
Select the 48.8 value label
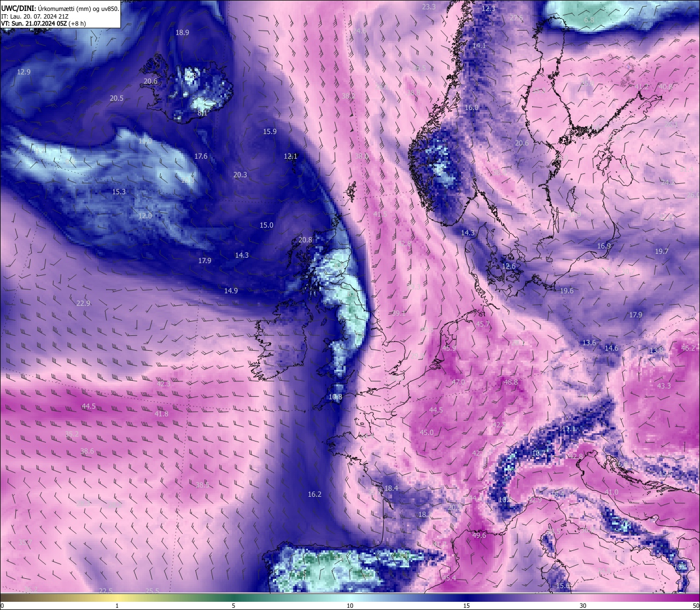510,382
